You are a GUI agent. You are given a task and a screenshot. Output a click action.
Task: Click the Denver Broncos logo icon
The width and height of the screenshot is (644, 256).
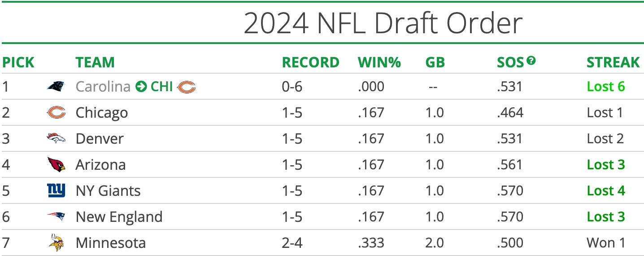tap(56, 139)
